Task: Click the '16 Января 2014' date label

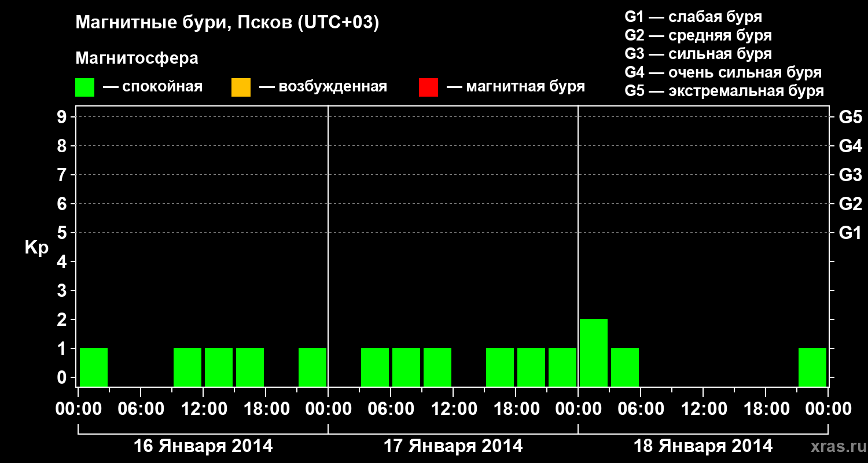Action: [x=203, y=446]
